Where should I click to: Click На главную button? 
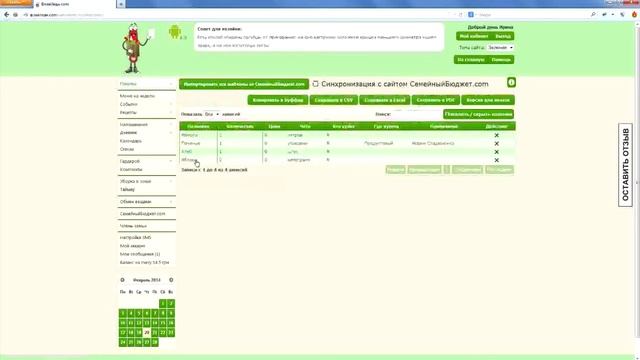pyautogui.click(x=471, y=60)
